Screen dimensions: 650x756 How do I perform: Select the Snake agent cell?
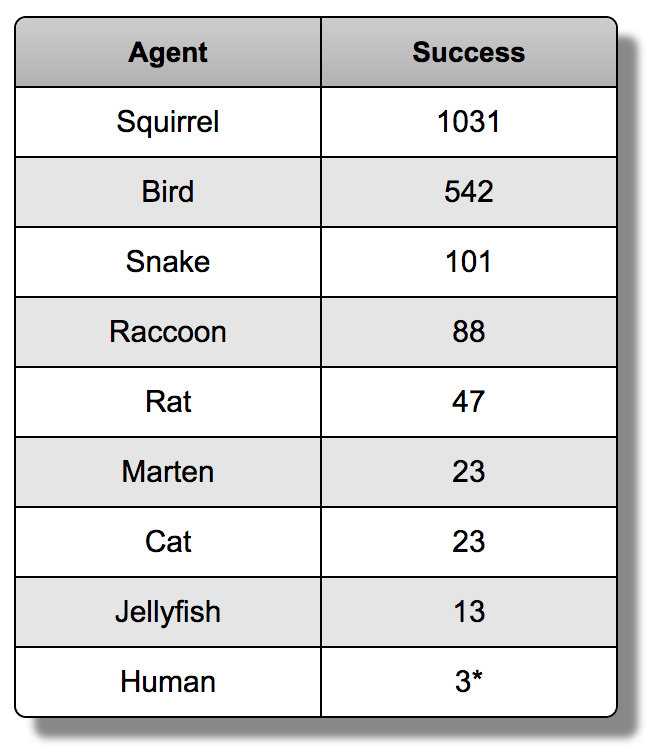point(168,262)
